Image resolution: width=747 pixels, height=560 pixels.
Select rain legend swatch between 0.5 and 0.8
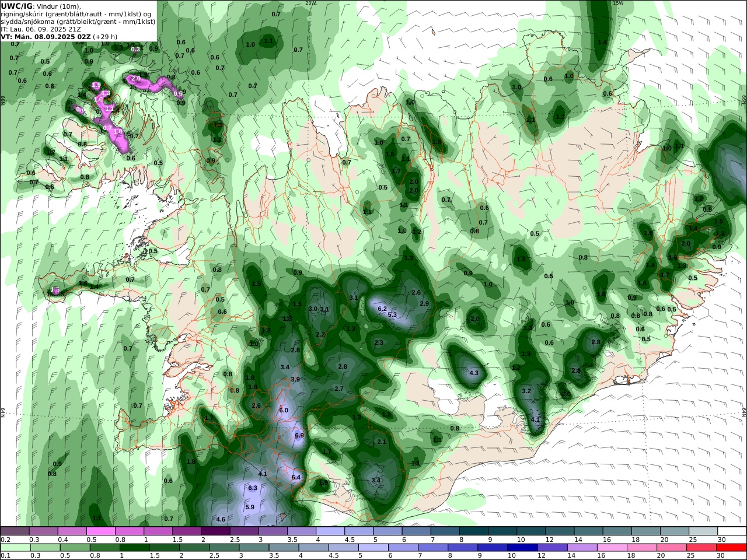pos(74,548)
